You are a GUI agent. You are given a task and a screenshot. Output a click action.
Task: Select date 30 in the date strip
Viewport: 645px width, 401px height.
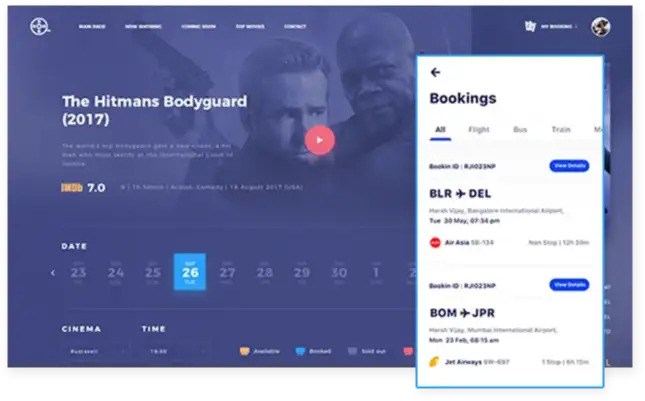(x=339, y=272)
